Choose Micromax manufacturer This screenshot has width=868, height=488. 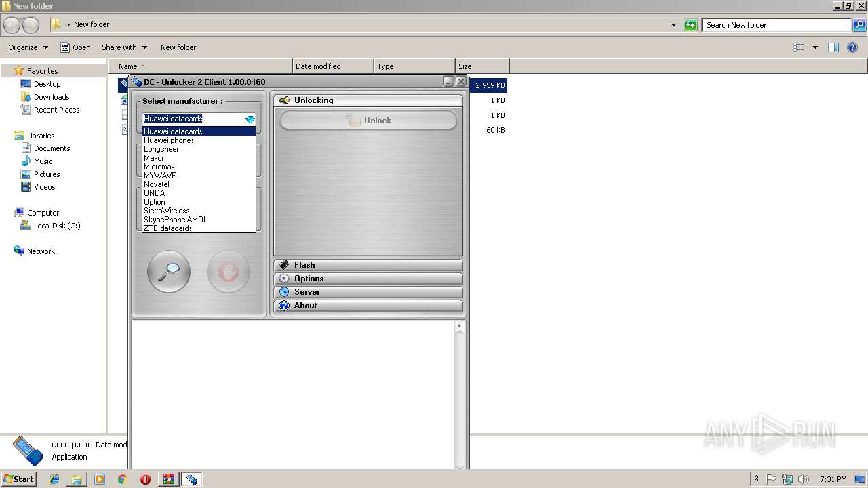click(x=199, y=167)
